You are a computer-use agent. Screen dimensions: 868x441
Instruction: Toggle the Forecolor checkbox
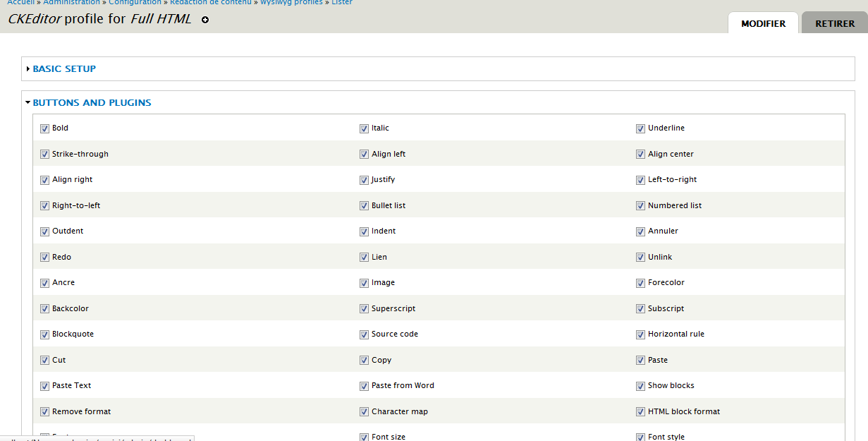640,283
